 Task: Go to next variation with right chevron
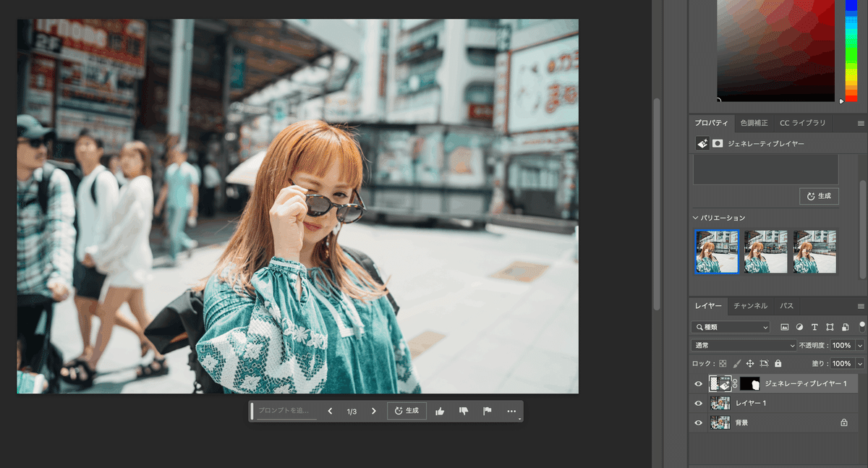click(373, 411)
